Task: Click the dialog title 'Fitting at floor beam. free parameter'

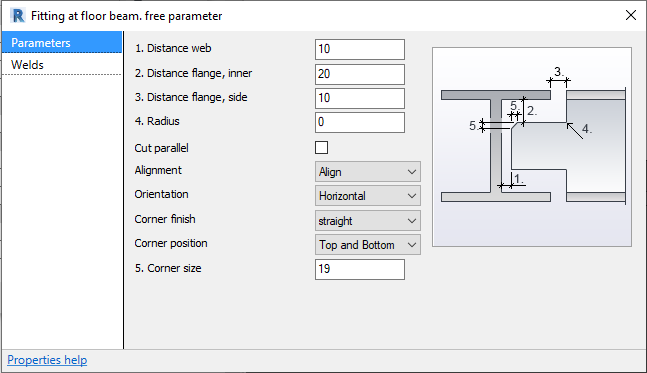Action: click(x=127, y=16)
